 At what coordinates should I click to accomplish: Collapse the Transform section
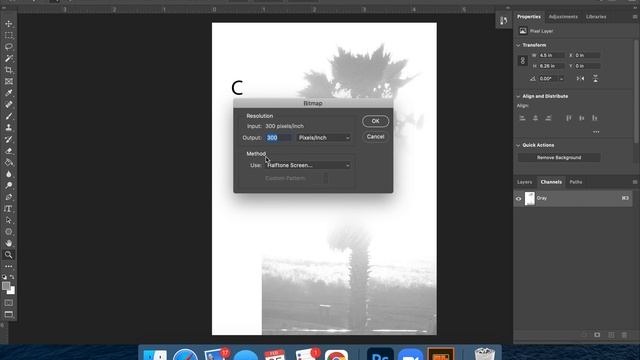click(x=518, y=45)
